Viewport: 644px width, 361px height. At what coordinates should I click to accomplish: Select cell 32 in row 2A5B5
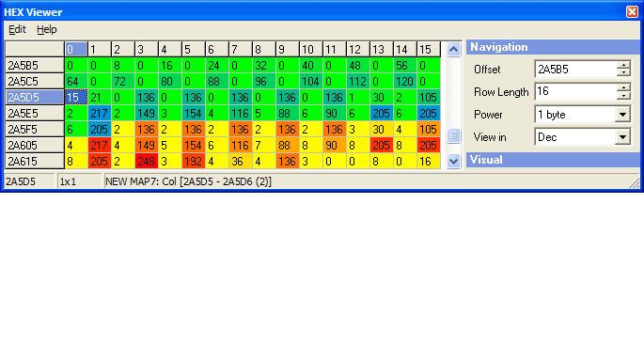pyautogui.click(x=263, y=65)
